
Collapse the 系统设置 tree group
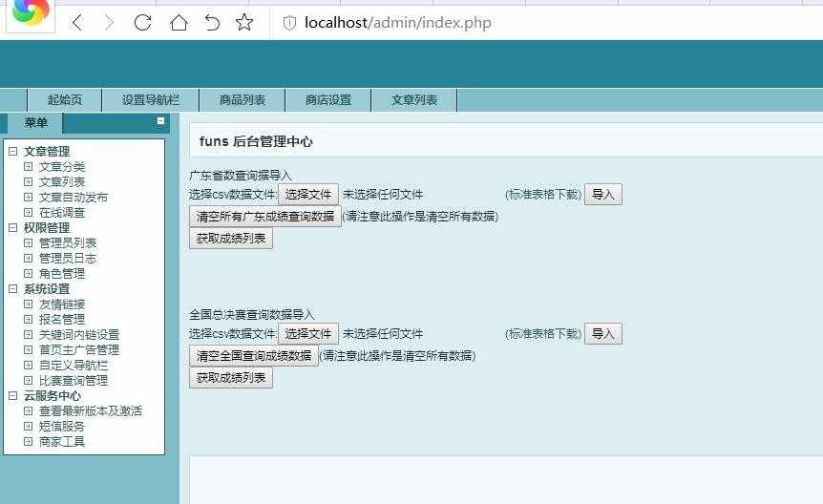(13, 288)
